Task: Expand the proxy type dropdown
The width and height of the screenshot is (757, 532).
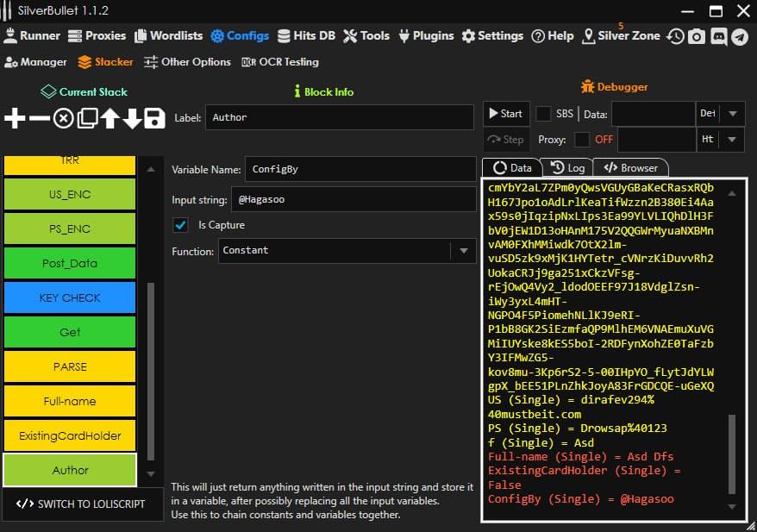Action: (x=732, y=140)
